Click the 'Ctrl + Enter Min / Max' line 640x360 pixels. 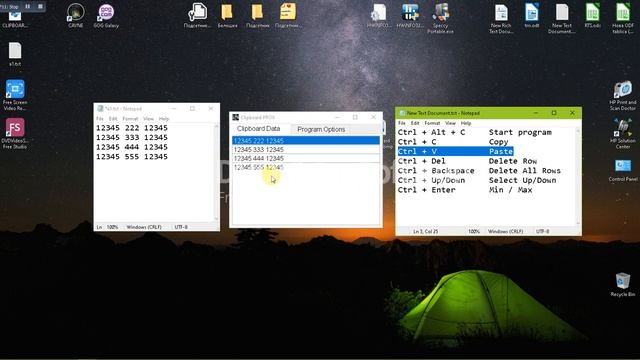pyautogui.click(x=465, y=190)
